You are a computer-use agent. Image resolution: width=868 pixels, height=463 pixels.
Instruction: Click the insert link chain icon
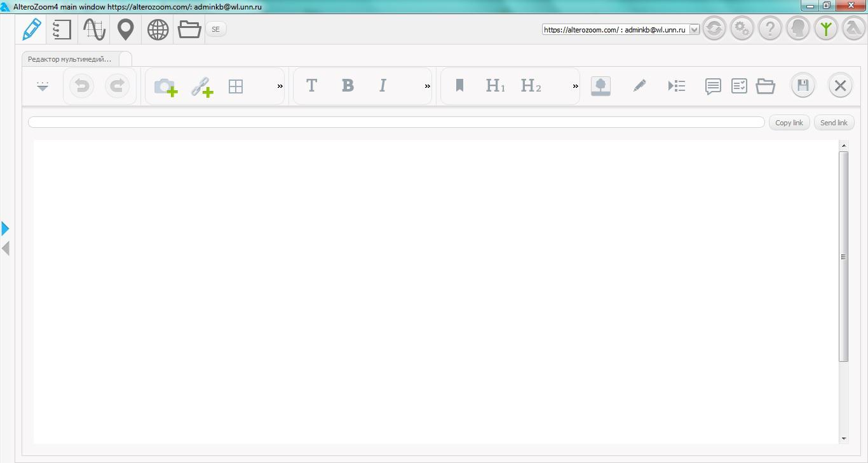[201, 86]
